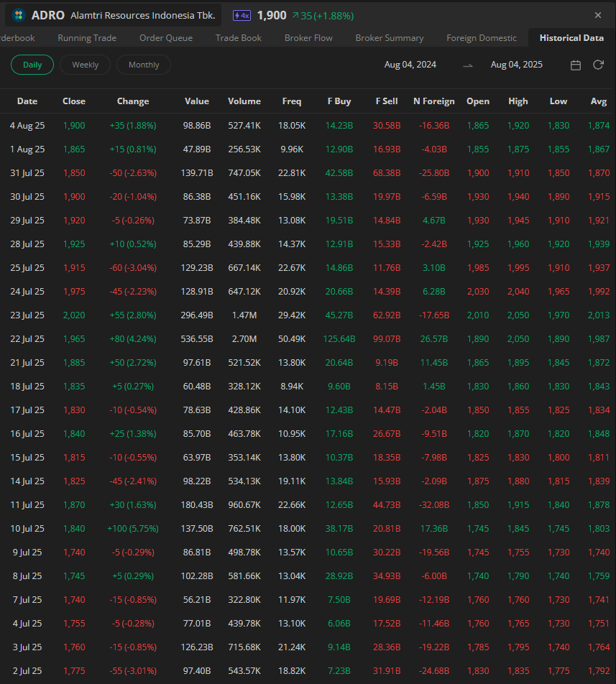This screenshot has height=684, width=616.
Task: Click the Avg column header
Action: point(599,101)
